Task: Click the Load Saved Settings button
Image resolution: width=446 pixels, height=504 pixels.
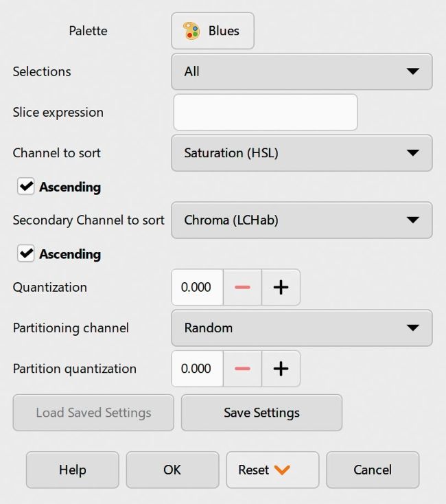Action: click(x=93, y=413)
